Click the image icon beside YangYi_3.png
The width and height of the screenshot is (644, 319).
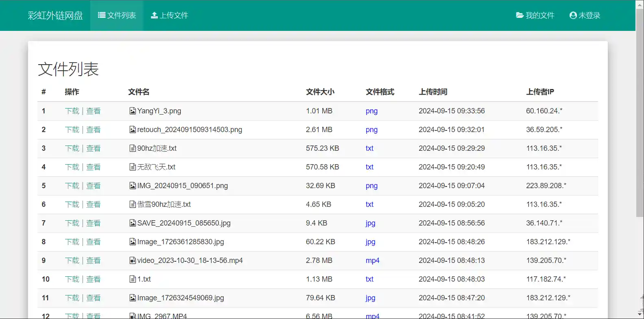click(132, 111)
